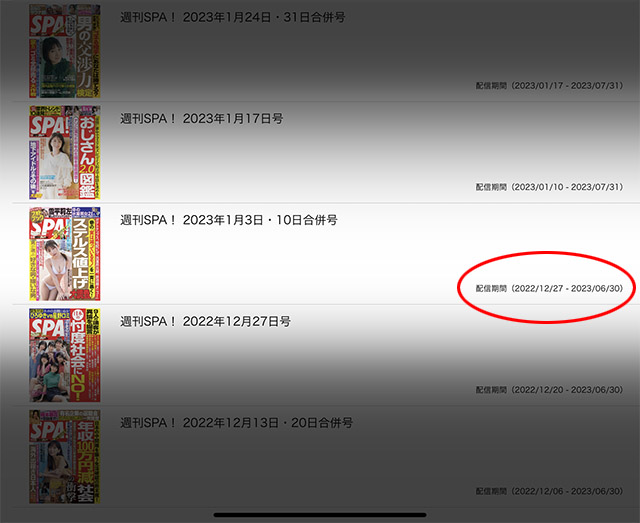Click 配信期間 2023/01/10 - 2023/07/31 text
This screenshot has height=523, width=640.
pos(549,187)
